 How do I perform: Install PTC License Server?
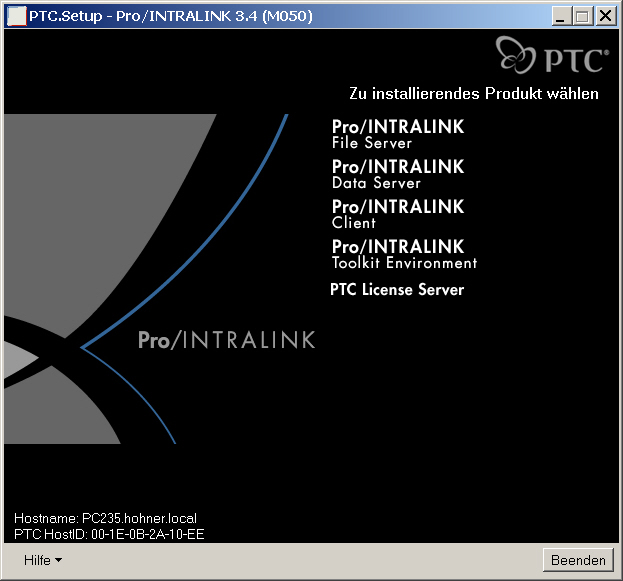click(397, 289)
